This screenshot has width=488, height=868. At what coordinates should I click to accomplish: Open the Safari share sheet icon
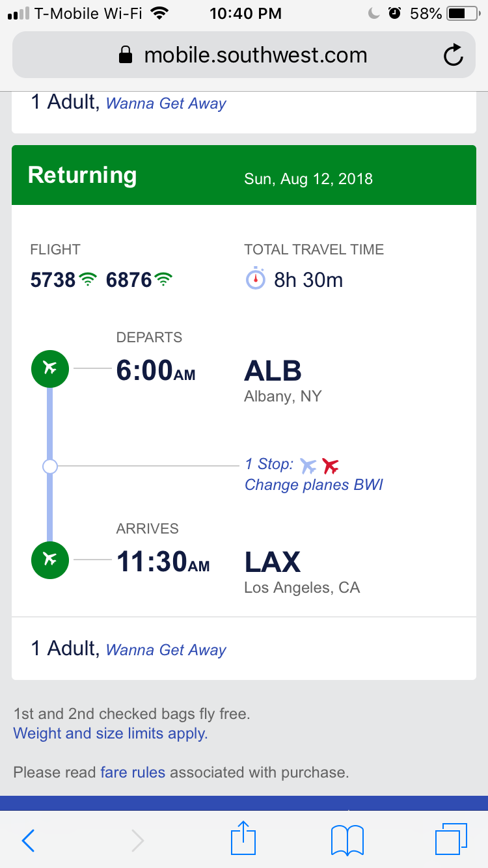(244, 839)
